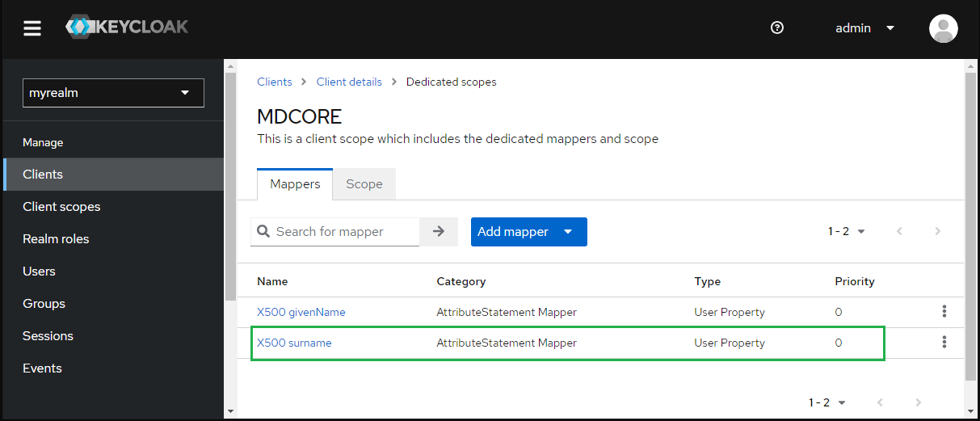
Task: Click the user avatar icon
Action: click(x=944, y=28)
